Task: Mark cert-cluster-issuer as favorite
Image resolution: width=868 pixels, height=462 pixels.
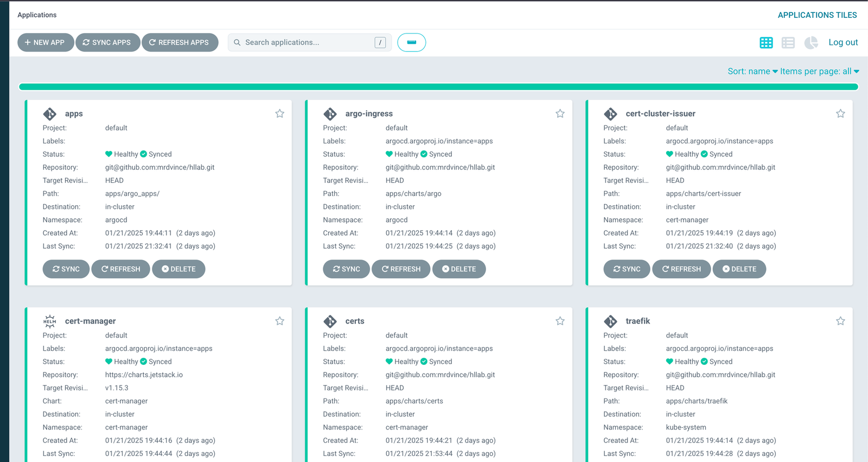Action: (840, 113)
